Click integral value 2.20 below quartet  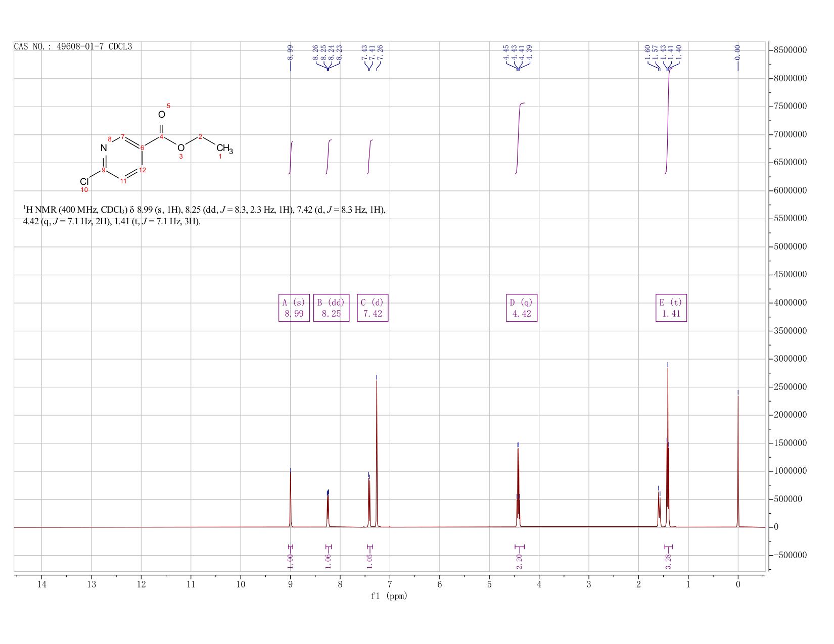pyautogui.click(x=519, y=561)
